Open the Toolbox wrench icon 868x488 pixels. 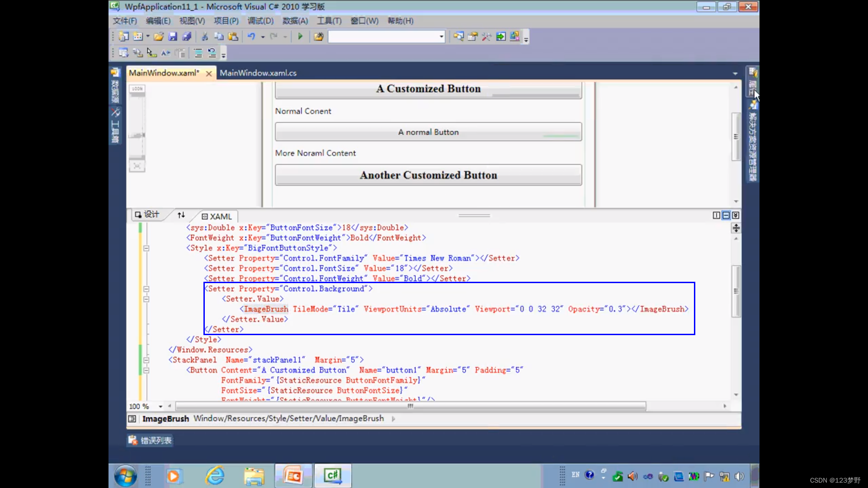pyautogui.click(x=487, y=37)
